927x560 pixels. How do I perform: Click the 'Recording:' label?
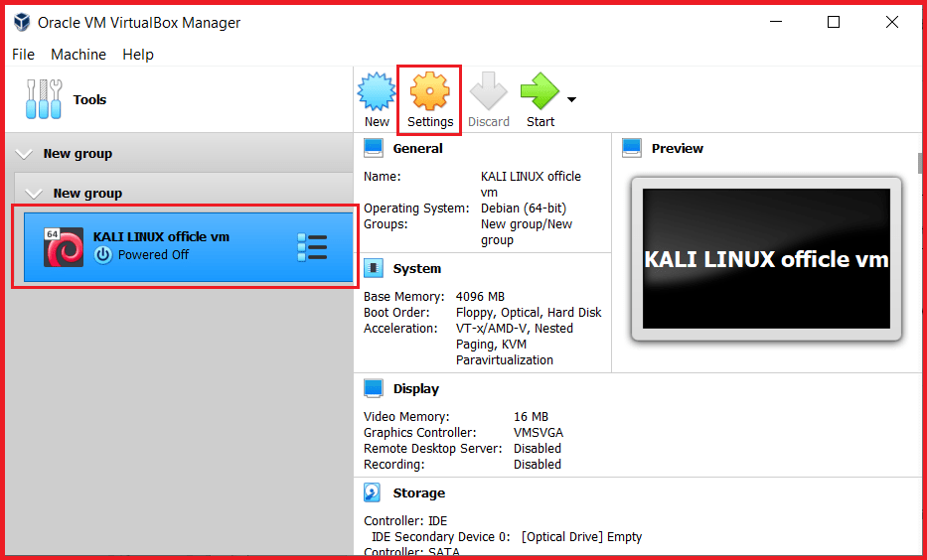[x=393, y=465]
